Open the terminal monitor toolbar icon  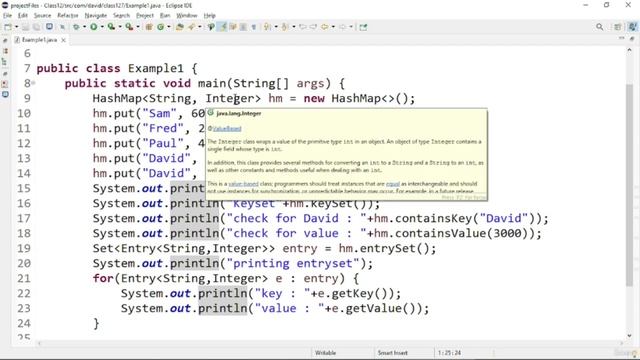[49, 27]
